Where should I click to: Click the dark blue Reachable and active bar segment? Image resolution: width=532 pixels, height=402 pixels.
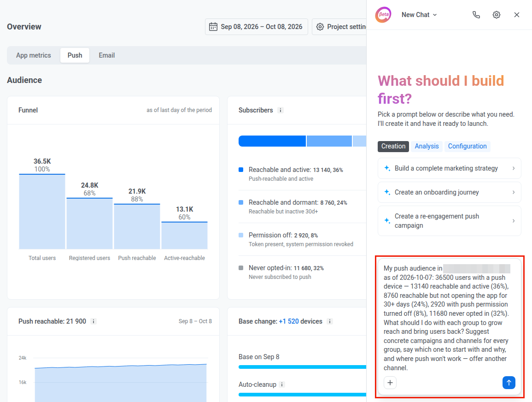[272, 141]
